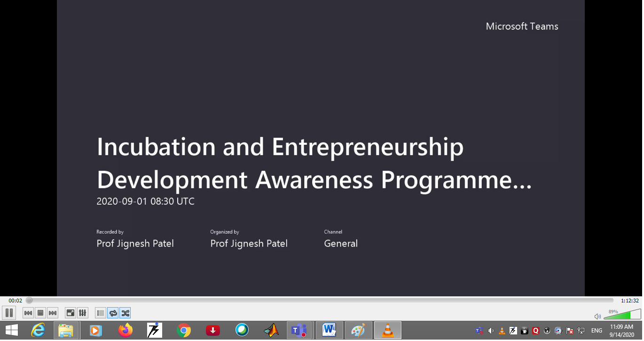The image size is (644, 341).
Task: Skip to the previous media track
Action: pyautogui.click(x=28, y=313)
